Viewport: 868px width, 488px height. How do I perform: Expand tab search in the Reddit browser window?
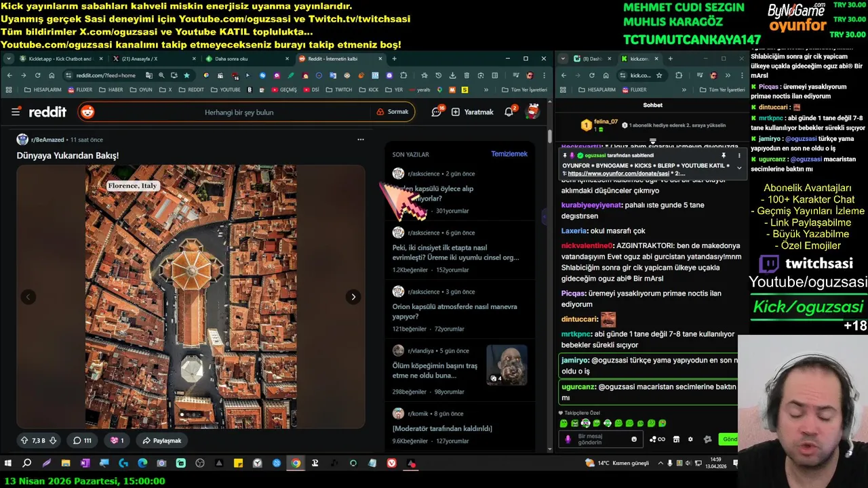8,59
